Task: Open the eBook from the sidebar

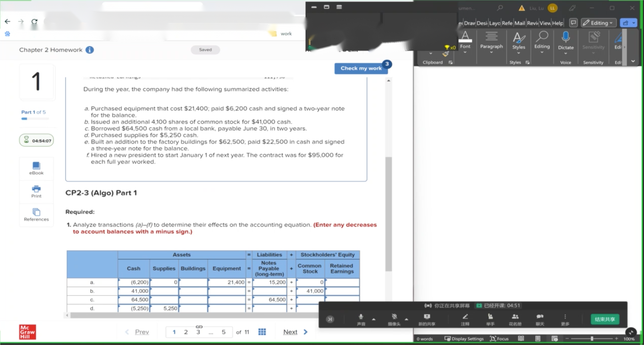Action: (x=36, y=168)
